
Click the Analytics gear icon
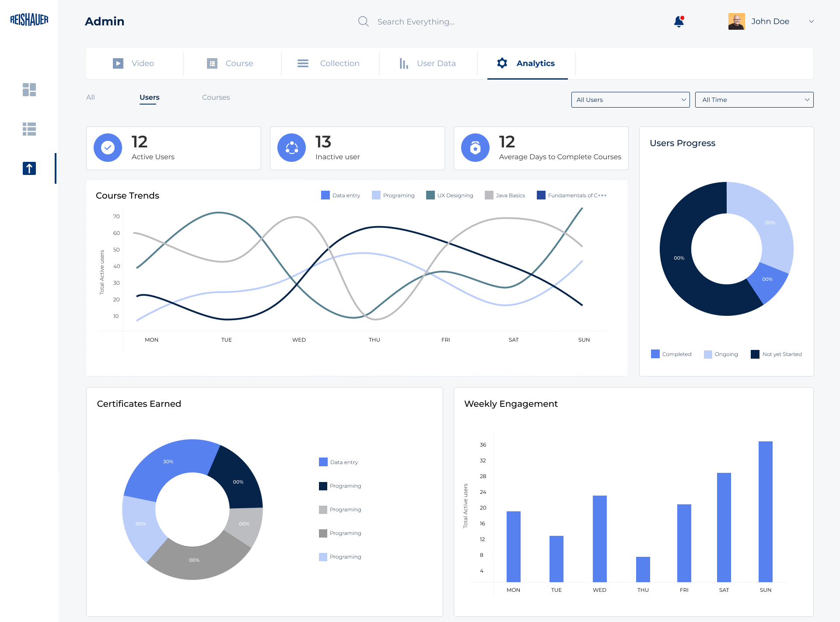pos(502,63)
